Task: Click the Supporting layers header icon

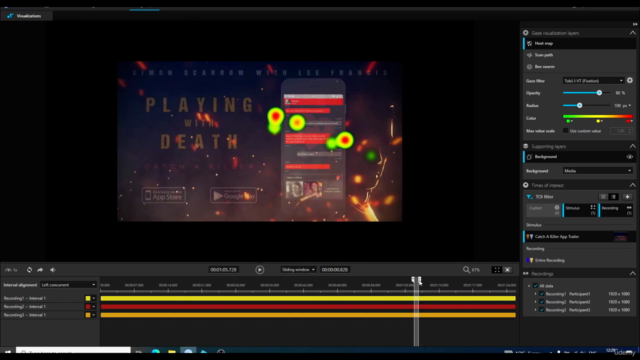Action: pyautogui.click(x=526, y=146)
